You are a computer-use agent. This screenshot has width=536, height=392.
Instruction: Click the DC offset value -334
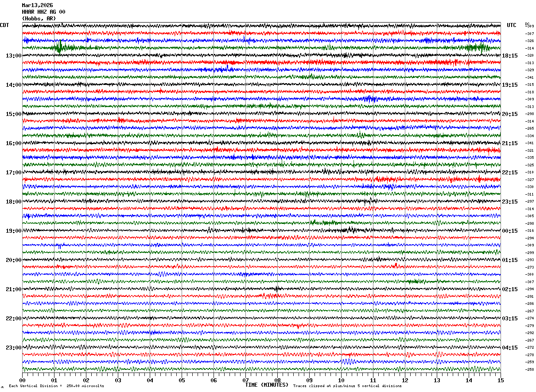click(x=529, y=136)
